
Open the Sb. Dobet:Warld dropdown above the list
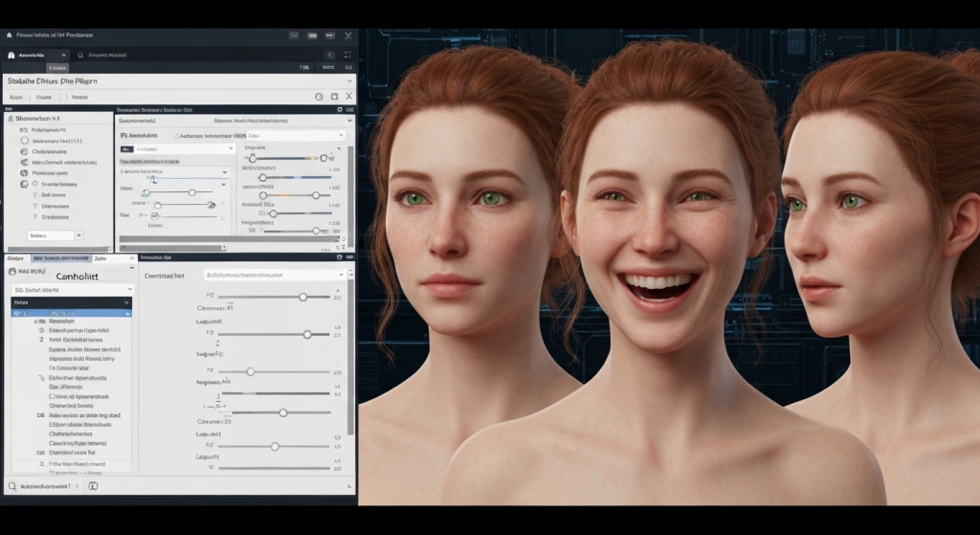72,288
